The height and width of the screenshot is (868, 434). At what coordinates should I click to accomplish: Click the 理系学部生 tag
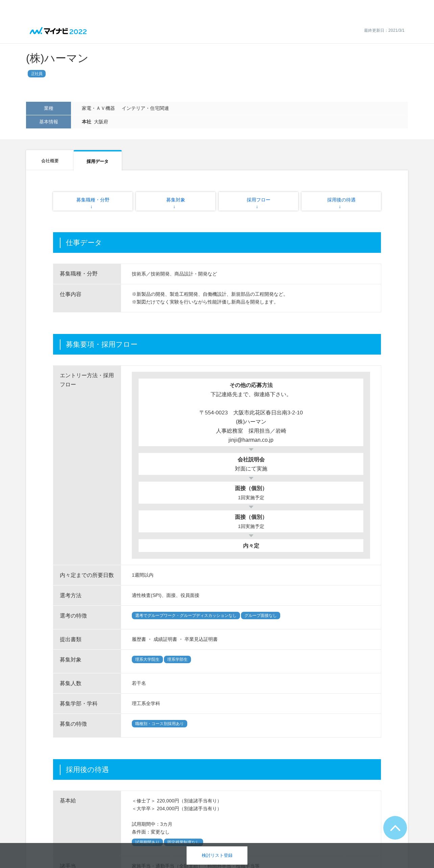point(177,659)
